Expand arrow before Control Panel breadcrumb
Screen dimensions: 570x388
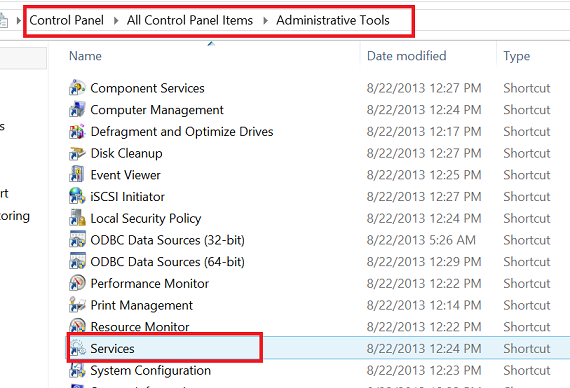[x=18, y=21]
